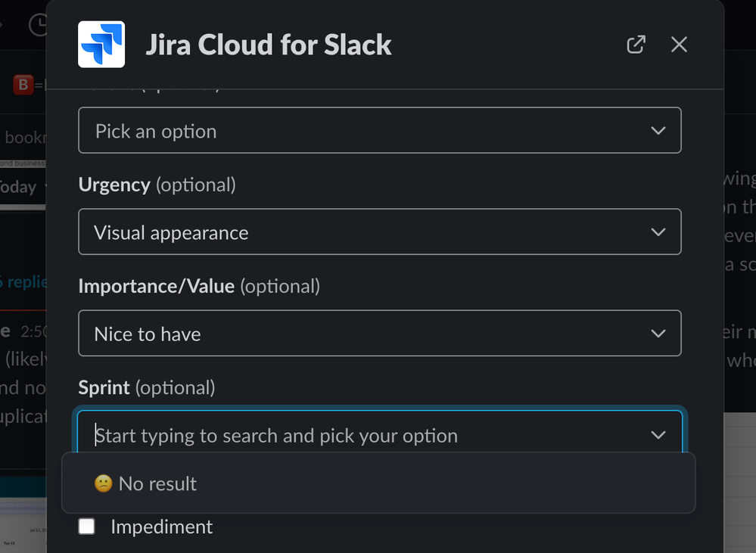The image size is (756, 553).
Task: Expand chevron of 'Pick an option' field
Action: pos(658,131)
